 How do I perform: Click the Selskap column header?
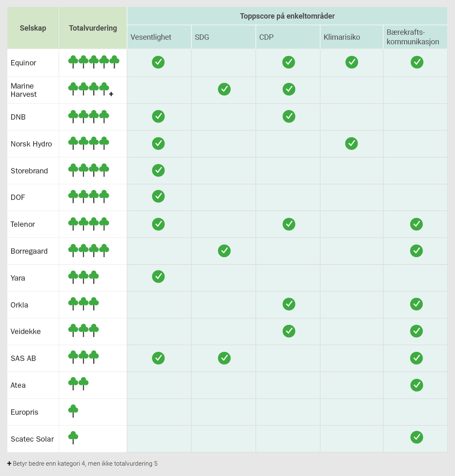(33, 28)
